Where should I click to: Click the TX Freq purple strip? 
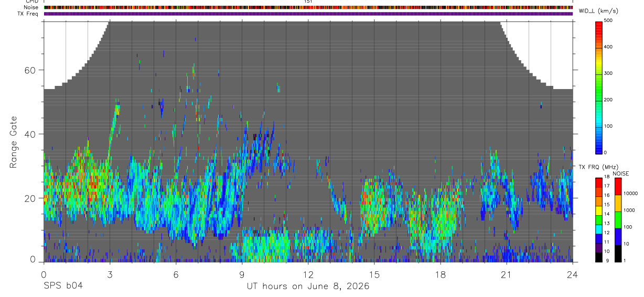(308, 14)
